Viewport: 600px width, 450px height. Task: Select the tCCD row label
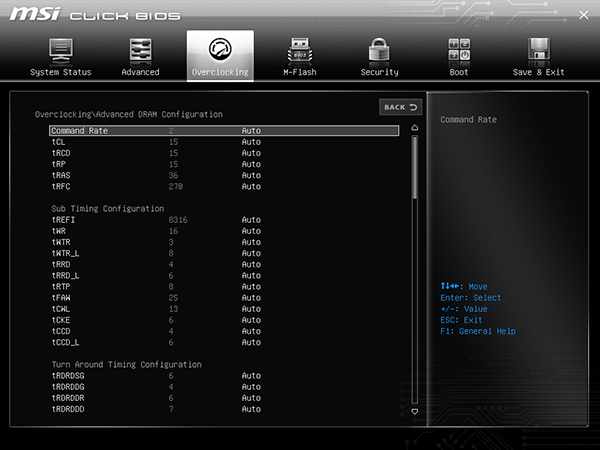click(x=61, y=331)
